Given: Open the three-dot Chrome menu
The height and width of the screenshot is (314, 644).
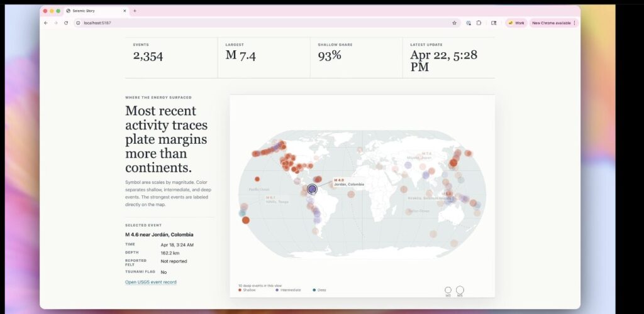Looking at the screenshot, I should (574, 23).
